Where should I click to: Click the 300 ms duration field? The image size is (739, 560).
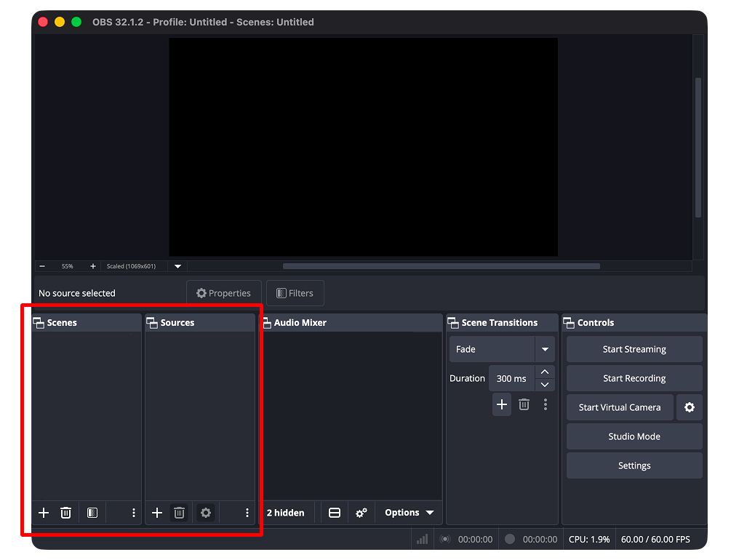click(x=512, y=378)
